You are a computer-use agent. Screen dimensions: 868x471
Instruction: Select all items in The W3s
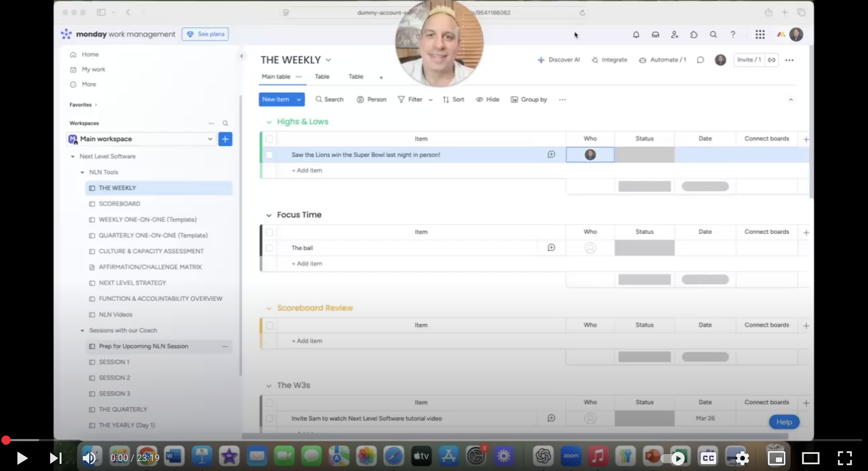coord(269,402)
